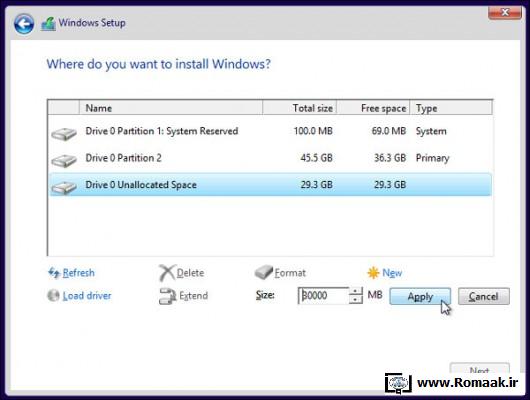This screenshot has height=400, width=530.
Task: Click the 100.0 MB total size cell
Action: [313, 131]
